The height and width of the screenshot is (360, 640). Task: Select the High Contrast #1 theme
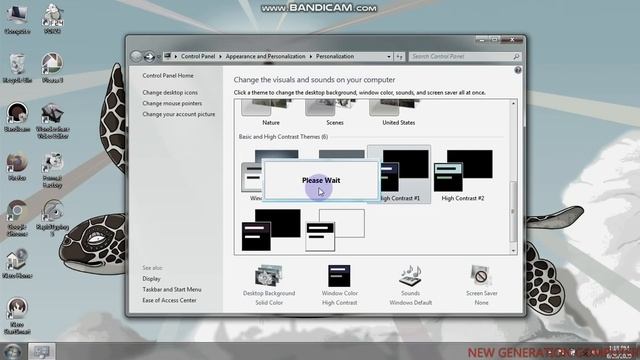pyautogui.click(x=399, y=175)
